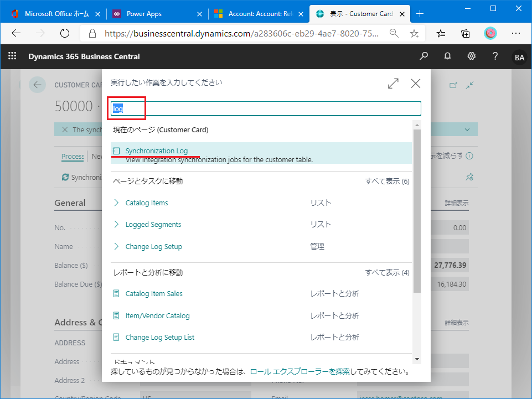Open the settings gear icon
532x399 pixels.
coord(472,56)
